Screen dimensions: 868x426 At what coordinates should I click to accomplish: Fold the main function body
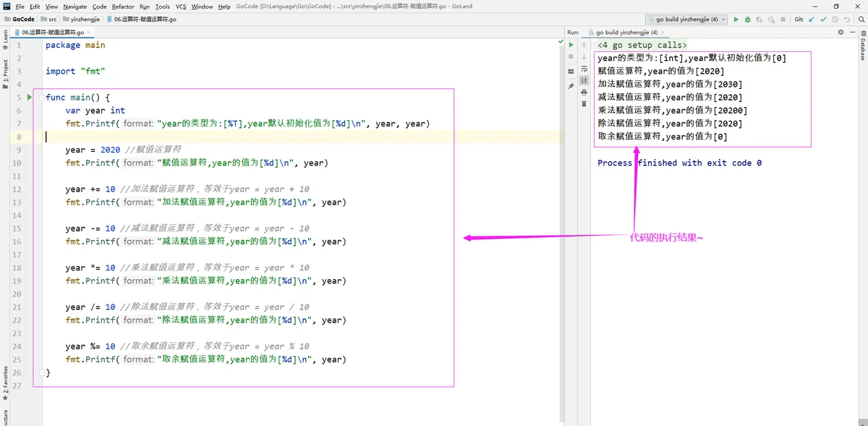pyautogui.click(x=43, y=97)
